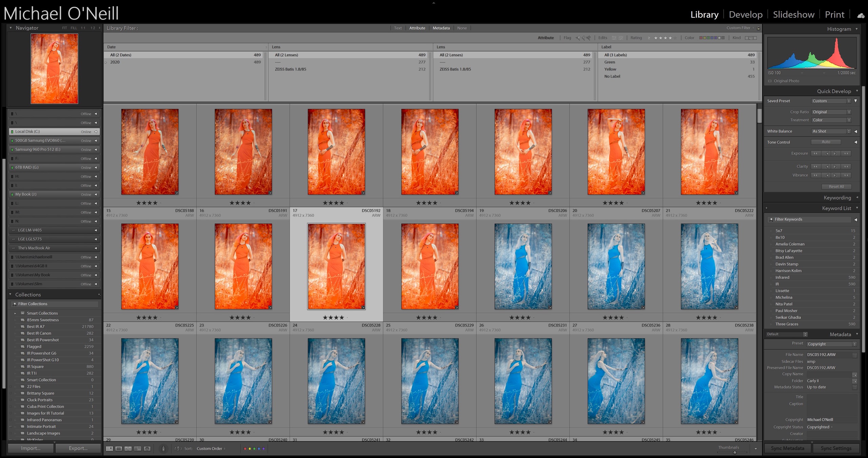Open the Treatment dropdown

pyautogui.click(x=831, y=120)
